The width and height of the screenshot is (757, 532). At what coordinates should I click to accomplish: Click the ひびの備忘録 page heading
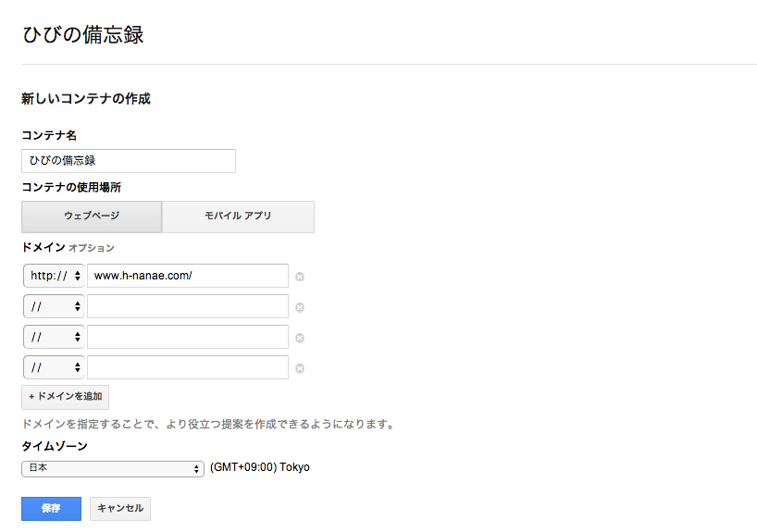tap(83, 35)
